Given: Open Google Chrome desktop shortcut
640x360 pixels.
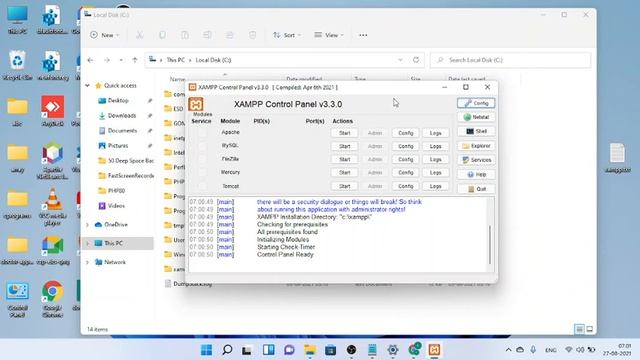Looking at the screenshot, I should pyautogui.click(x=52, y=299).
